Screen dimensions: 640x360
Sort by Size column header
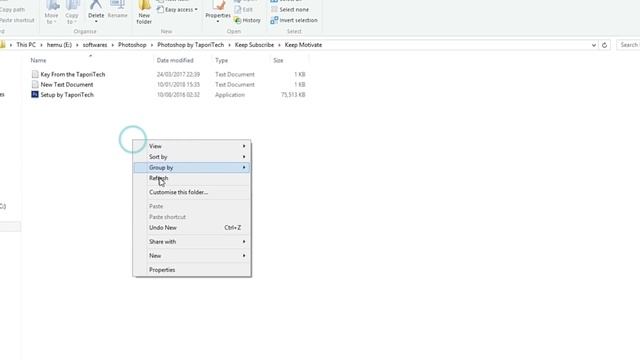(278, 60)
